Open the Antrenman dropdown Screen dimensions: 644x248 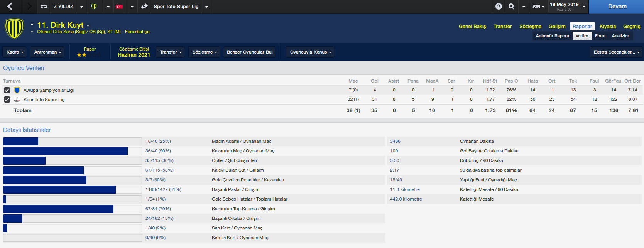pyautogui.click(x=48, y=52)
